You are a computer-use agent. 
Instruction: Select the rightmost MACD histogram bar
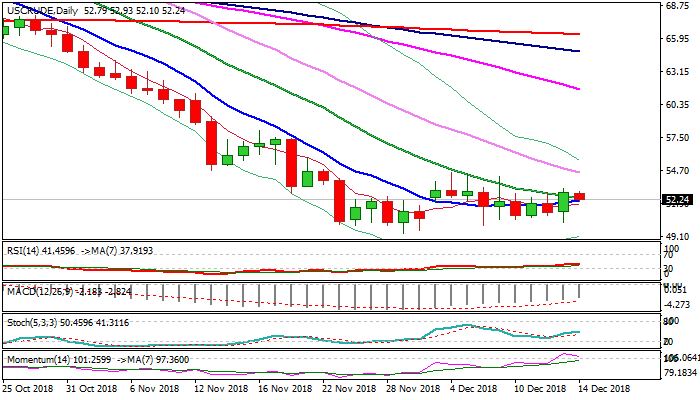[580, 291]
